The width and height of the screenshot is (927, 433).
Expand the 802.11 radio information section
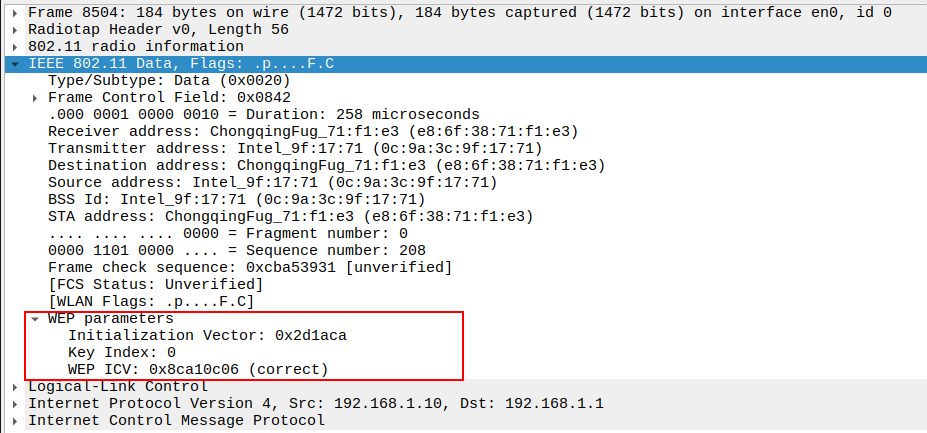(15, 47)
